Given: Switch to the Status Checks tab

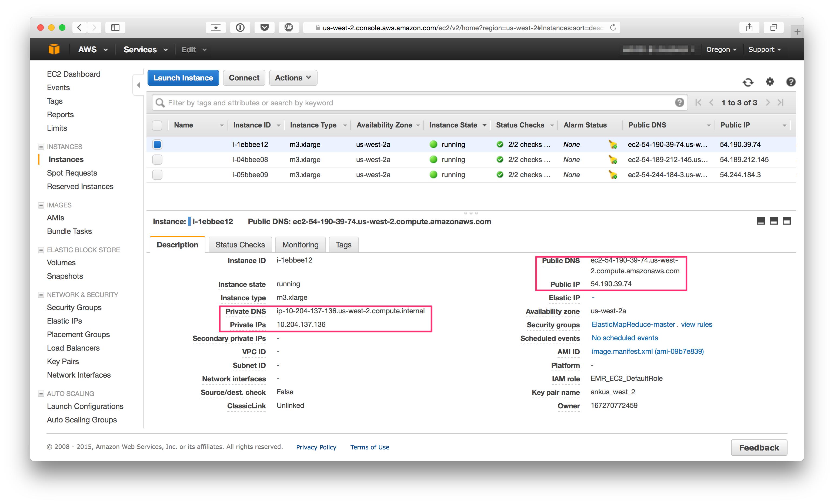Looking at the screenshot, I should click(240, 244).
